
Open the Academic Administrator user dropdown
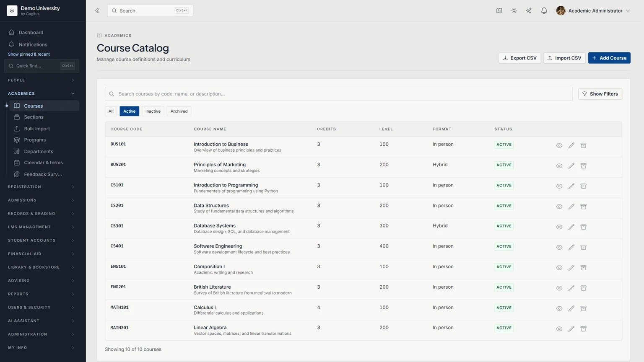593,11
